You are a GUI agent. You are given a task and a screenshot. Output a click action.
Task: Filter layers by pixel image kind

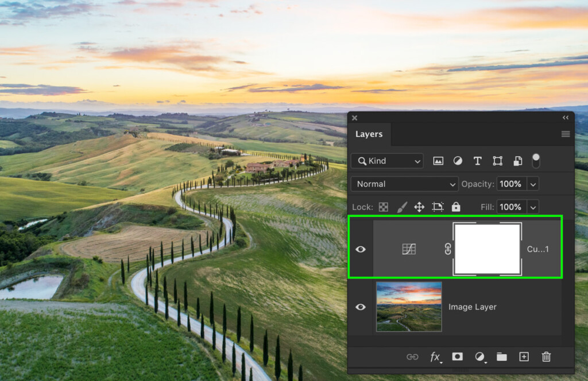[438, 161]
